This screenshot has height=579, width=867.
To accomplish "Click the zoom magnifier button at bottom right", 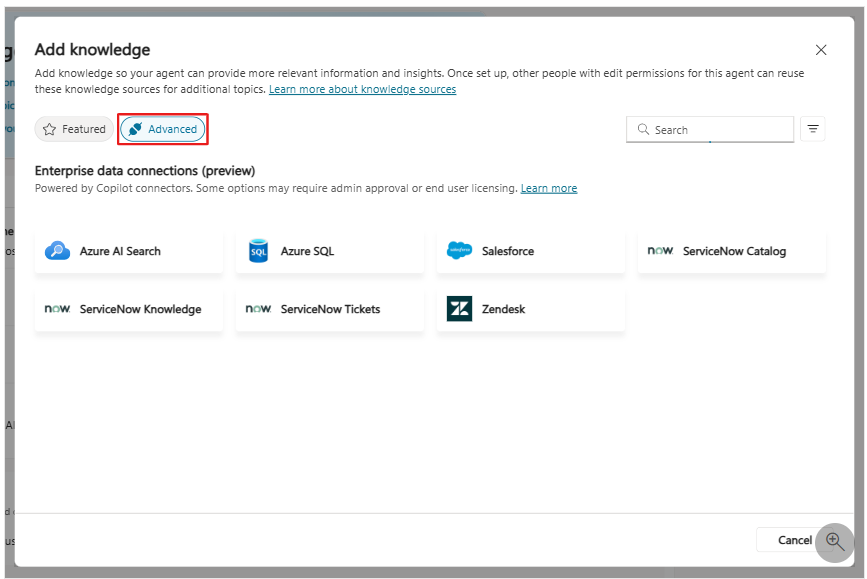I will (834, 542).
